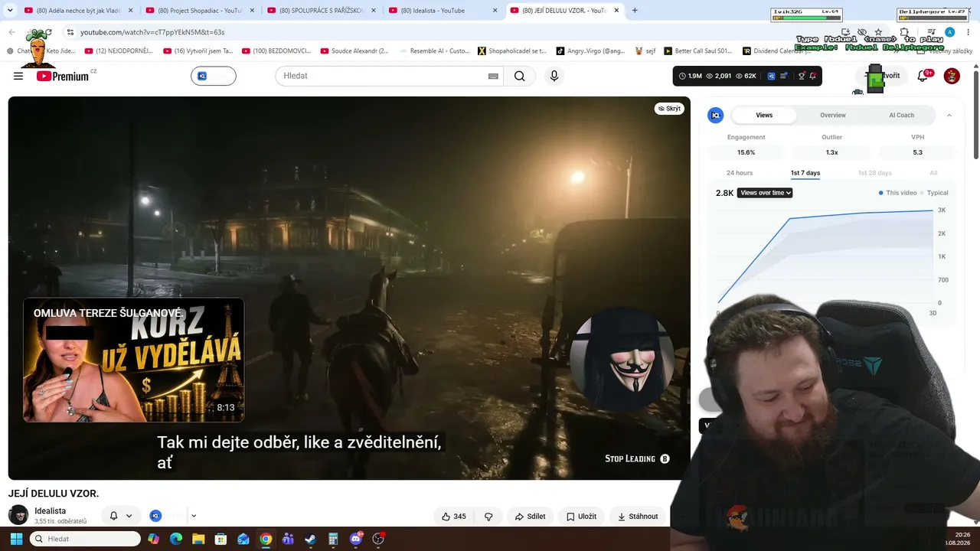980x551 pixels.
Task: Open Idealista channel avatar
Action: 18,515
